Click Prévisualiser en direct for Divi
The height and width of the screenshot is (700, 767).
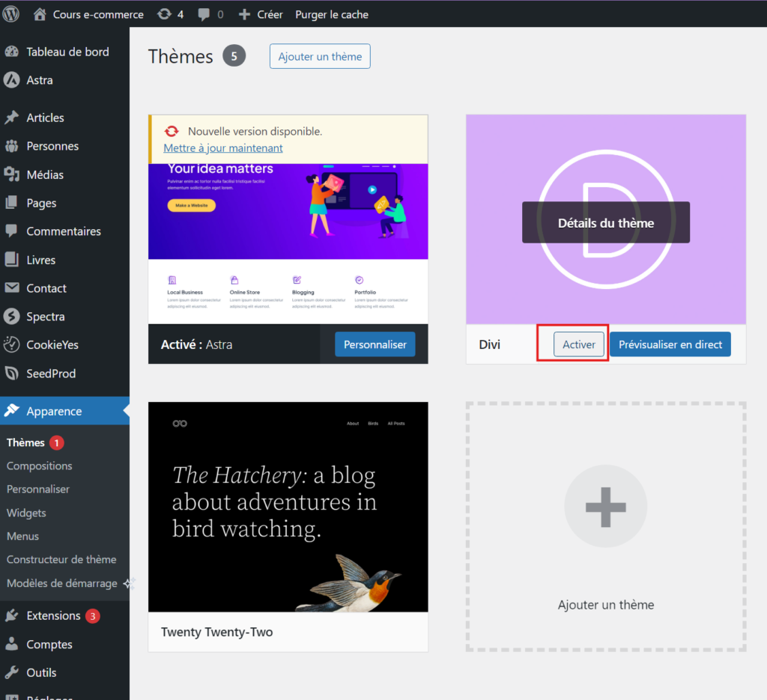coord(670,344)
